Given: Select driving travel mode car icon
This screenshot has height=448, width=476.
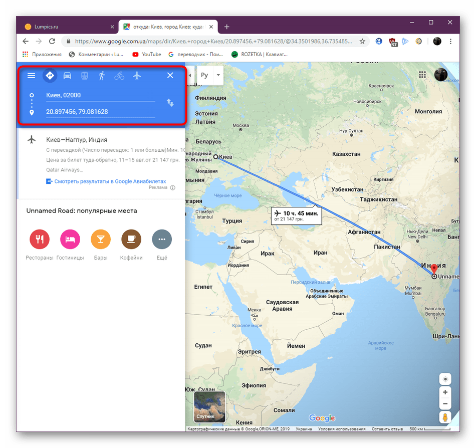Looking at the screenshot, I should tap(67, 75).
